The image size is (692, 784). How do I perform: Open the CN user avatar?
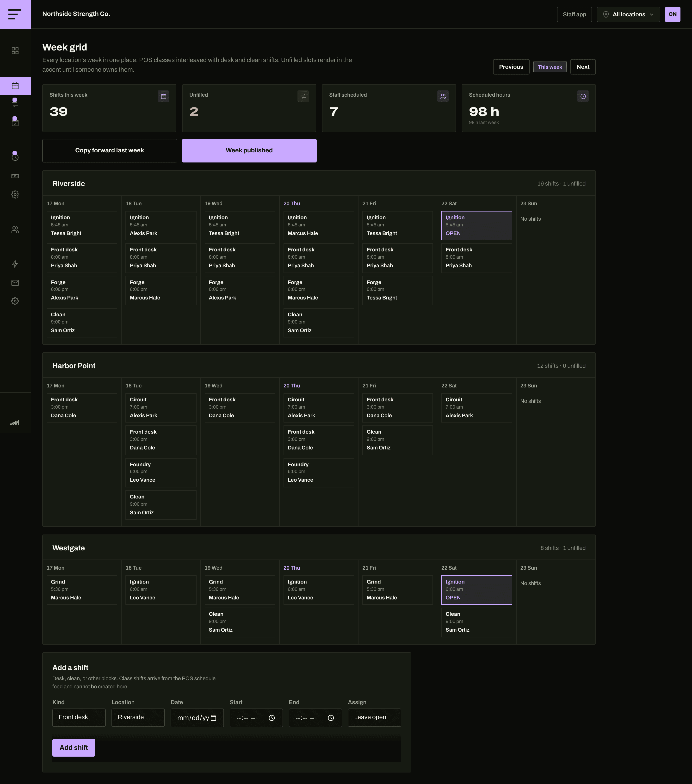(x=673, y=15)
